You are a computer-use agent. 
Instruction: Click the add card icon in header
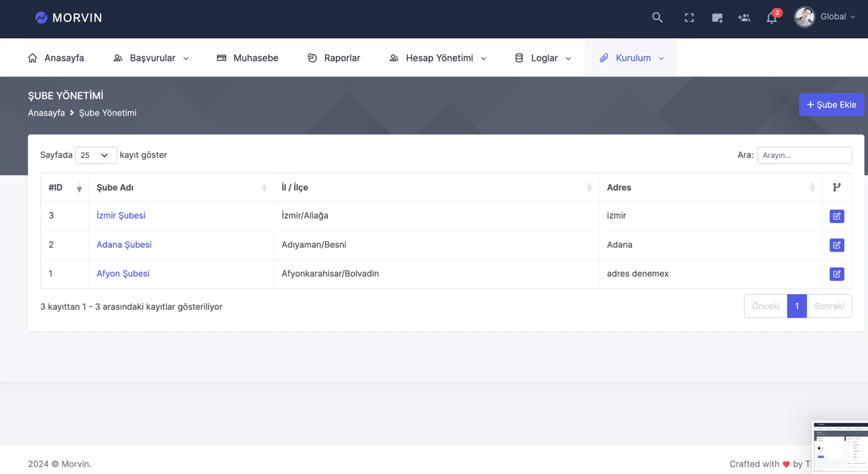tap(717, 18)
